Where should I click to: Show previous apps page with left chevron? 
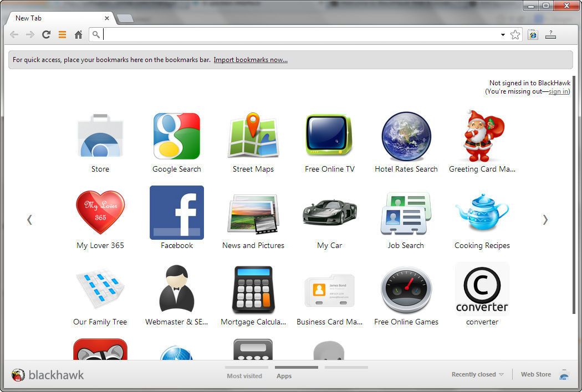tap(30, 220)
